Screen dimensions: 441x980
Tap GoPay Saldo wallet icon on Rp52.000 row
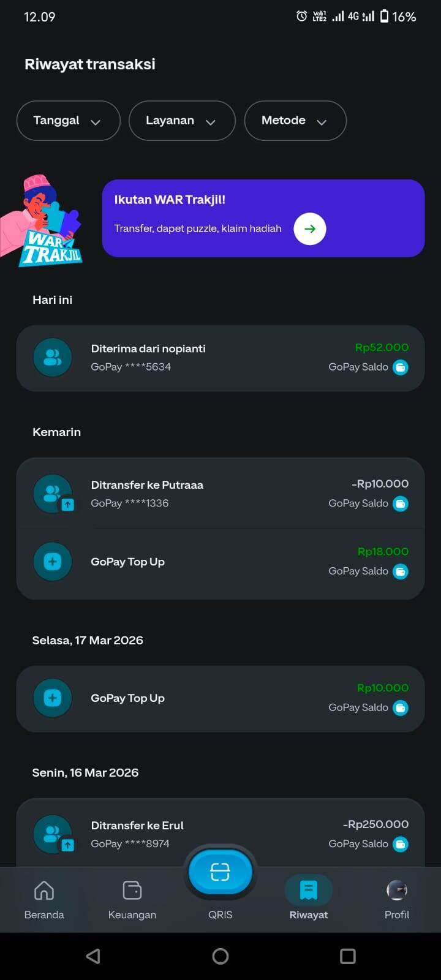pos(401,367)
